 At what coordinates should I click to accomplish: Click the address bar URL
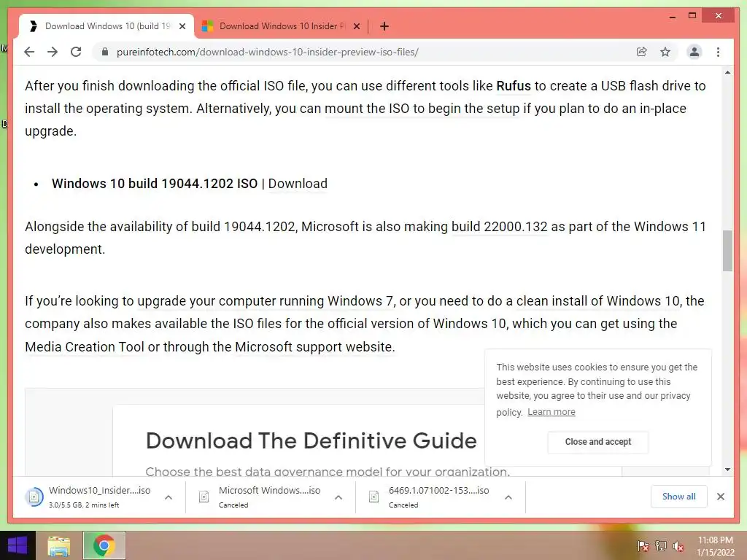coord(267,52)
